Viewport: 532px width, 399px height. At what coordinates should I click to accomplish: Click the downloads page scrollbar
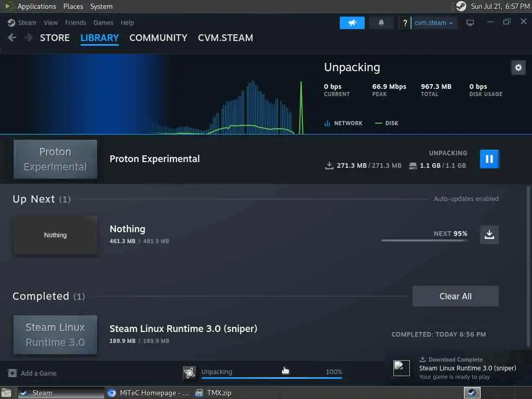click(528, 267)
